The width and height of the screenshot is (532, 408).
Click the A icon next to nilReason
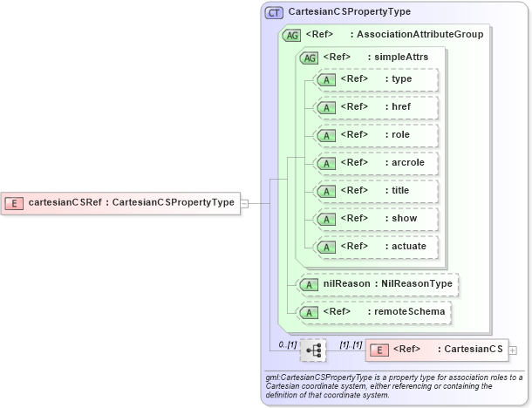pyautogui.click(x=309, y=285)
